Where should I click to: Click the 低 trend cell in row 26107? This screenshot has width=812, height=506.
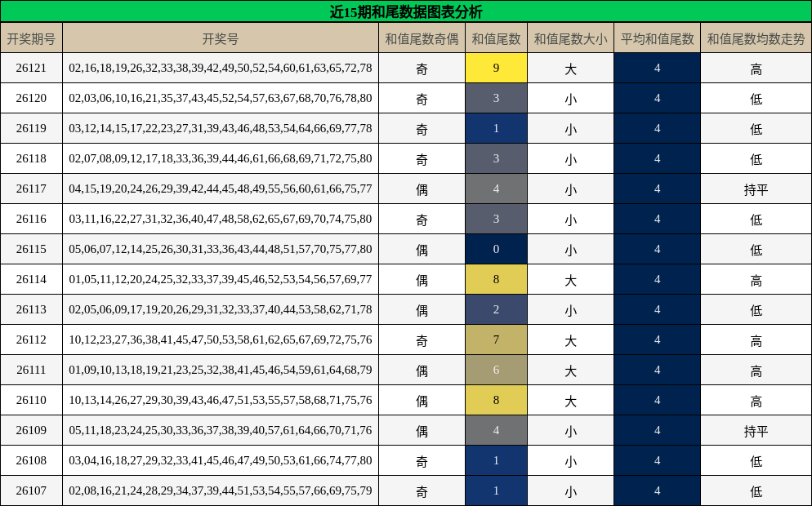click(756, 491)
